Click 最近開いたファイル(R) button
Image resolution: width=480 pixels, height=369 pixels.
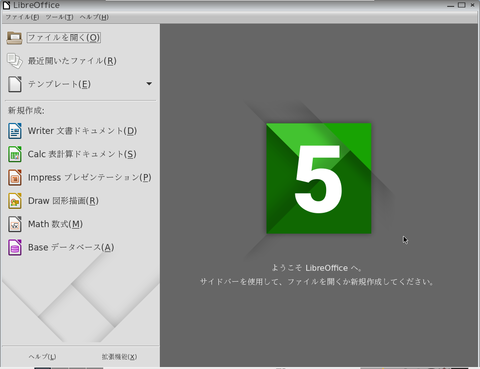tap(72, 61)
